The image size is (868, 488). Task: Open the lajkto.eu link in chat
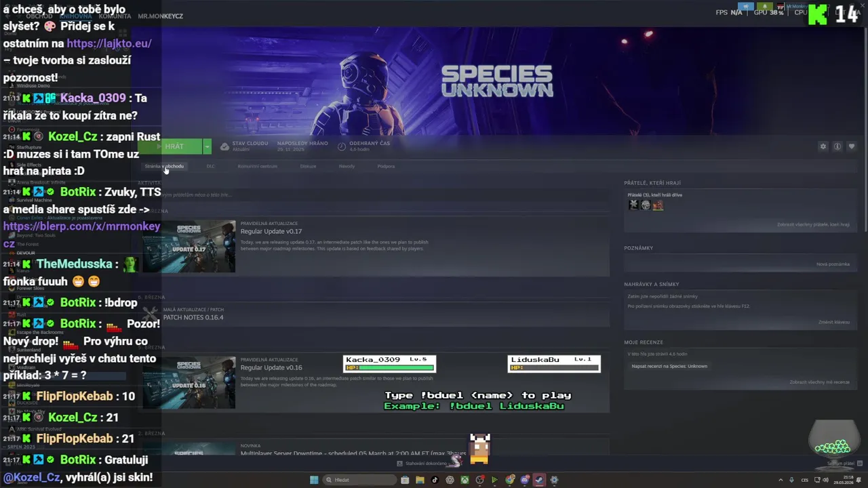click(109, 43)
